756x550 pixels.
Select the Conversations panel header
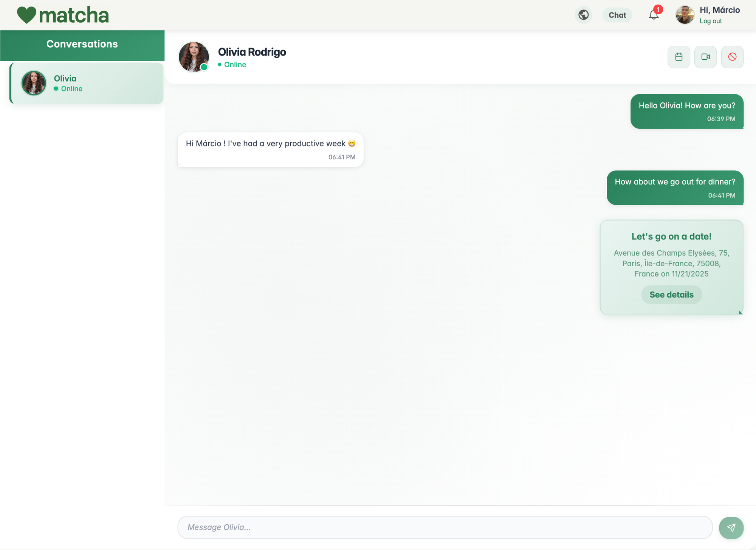(82, 44)
